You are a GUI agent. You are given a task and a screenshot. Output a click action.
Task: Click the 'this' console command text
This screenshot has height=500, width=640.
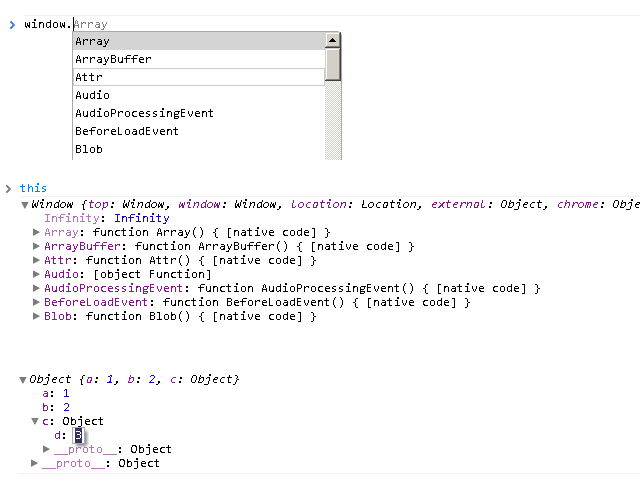click(x=33, y=188)
